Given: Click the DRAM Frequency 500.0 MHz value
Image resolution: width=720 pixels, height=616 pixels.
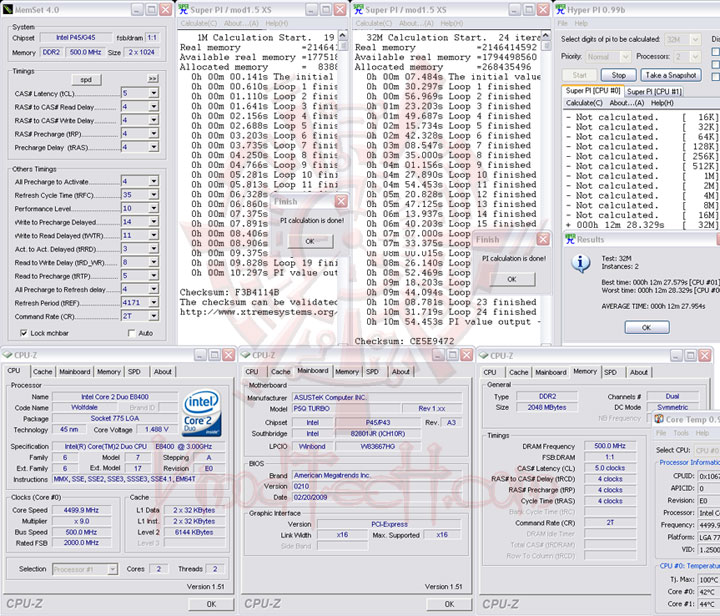Looking at the screenshot, I should [610, 446].
